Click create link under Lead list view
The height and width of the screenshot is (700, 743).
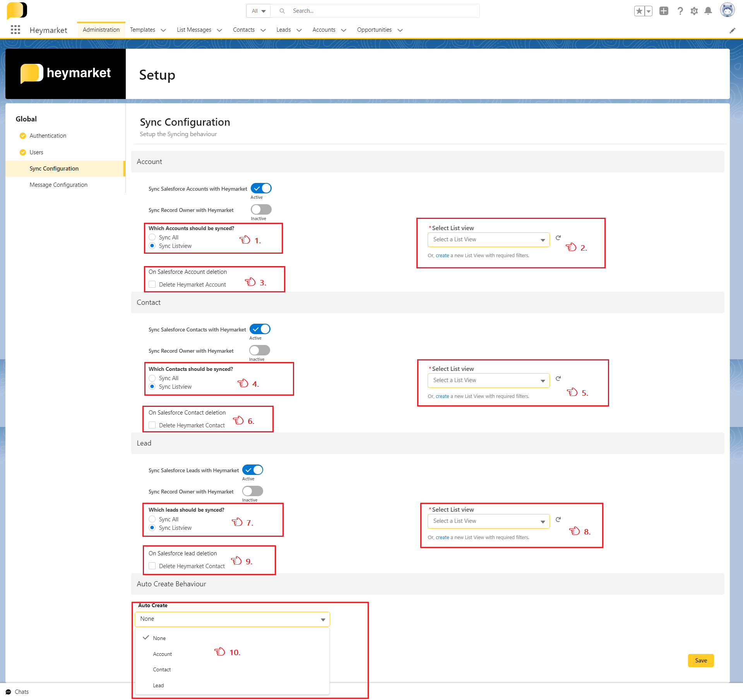coord(442,538)
